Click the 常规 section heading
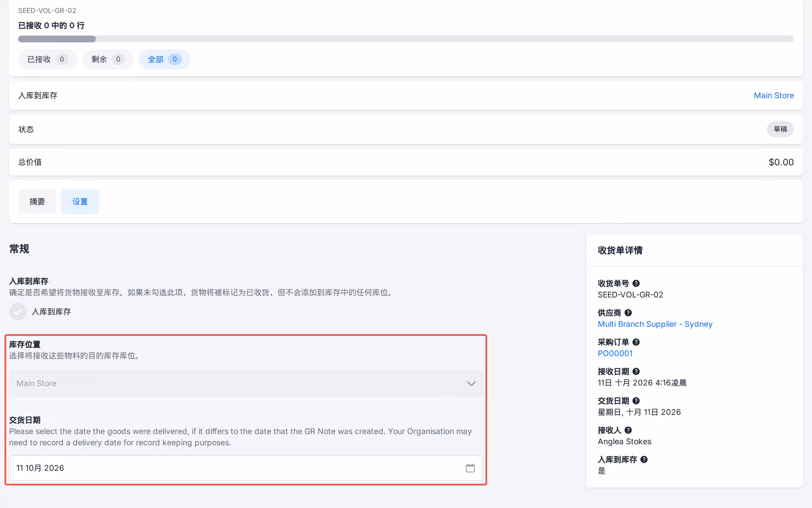812x508 pixels. pyautogui.click(x=19, y=249)
